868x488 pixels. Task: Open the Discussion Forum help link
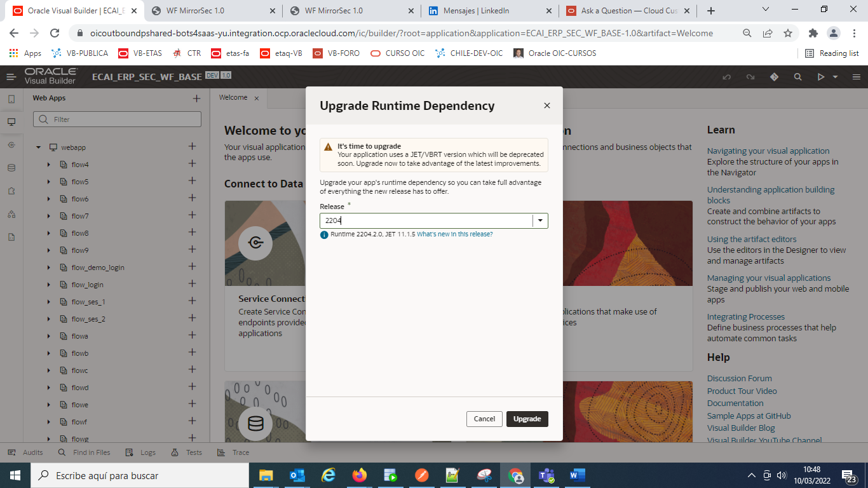[x=740, y=379]
